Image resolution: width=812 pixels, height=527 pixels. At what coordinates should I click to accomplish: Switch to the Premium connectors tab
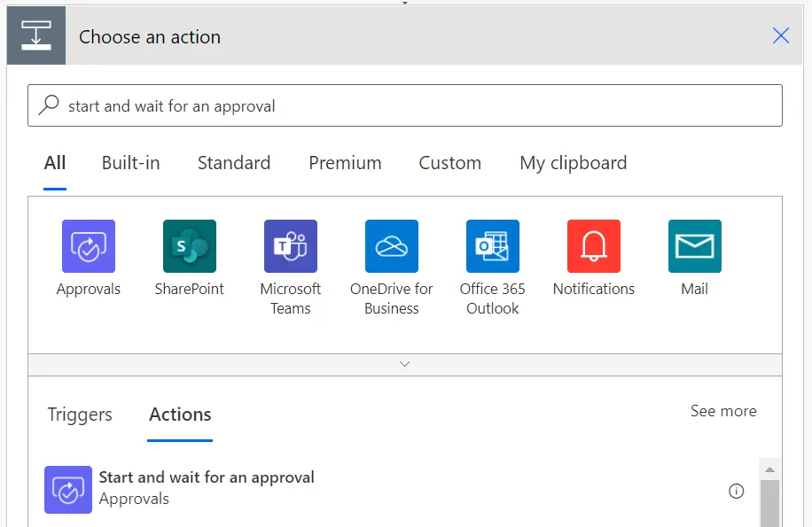(x=345, y=163)
